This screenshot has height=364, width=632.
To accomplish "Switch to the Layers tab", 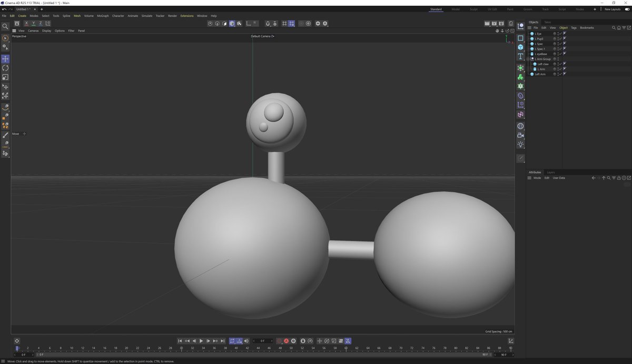I will coord(551,172).
